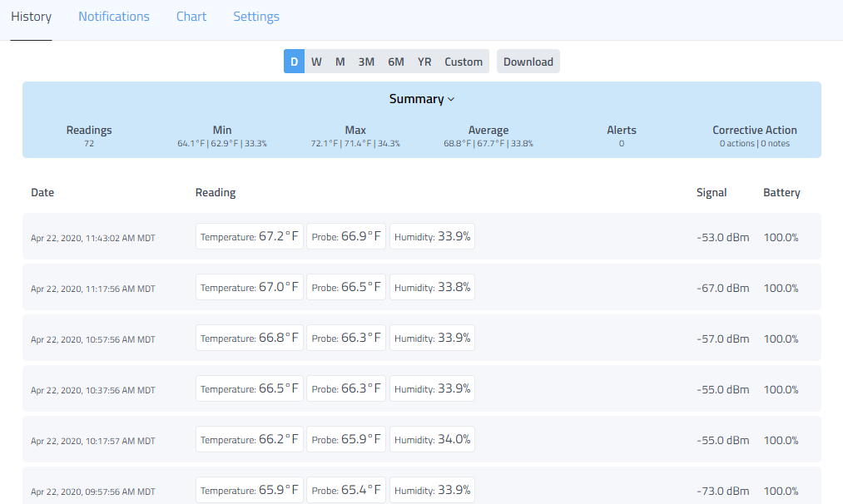The height and width of the screenshot is (504, 843).
Task: Click the Download button
Action: (528, 62)
